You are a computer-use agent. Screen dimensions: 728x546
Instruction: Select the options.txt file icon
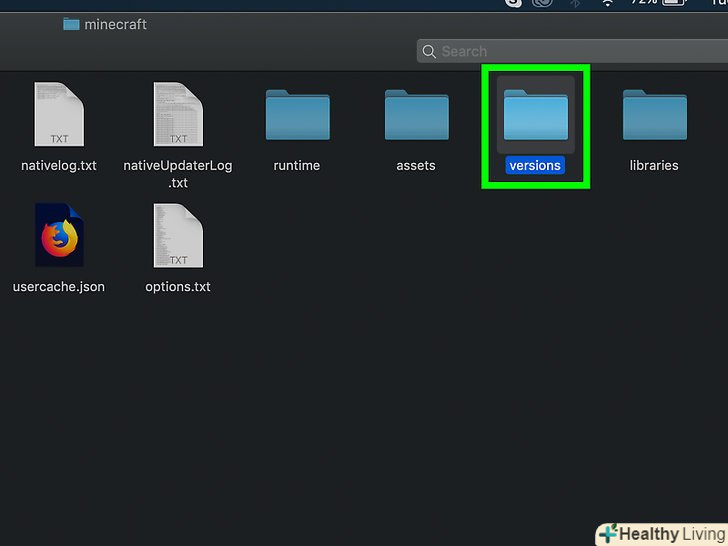178,235
